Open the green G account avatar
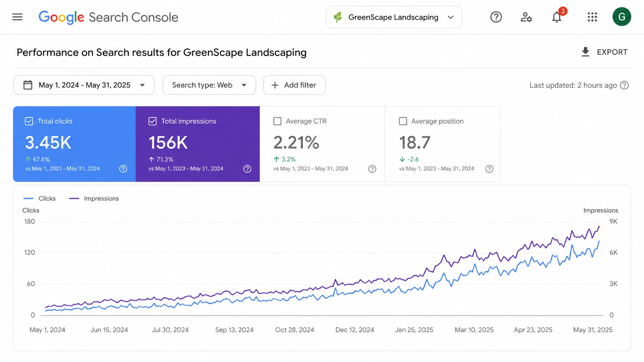This screenshot has width=644, height=362. [x=622, y=17]
